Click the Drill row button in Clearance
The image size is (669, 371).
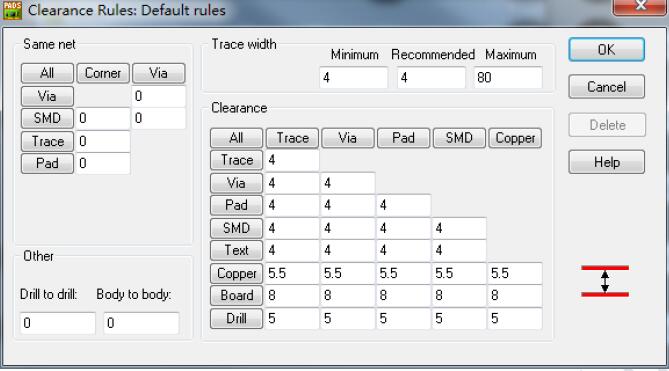pos(236,318)
